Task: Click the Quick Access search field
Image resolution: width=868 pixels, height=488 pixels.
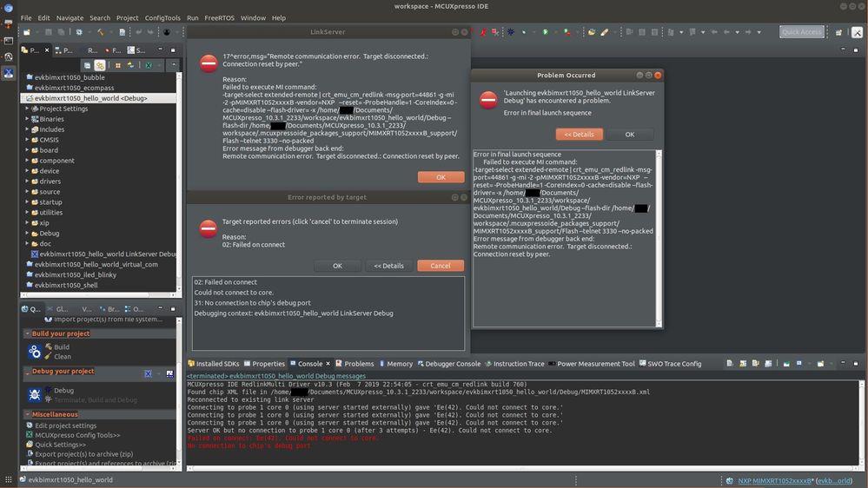Action: click(801, 32)
